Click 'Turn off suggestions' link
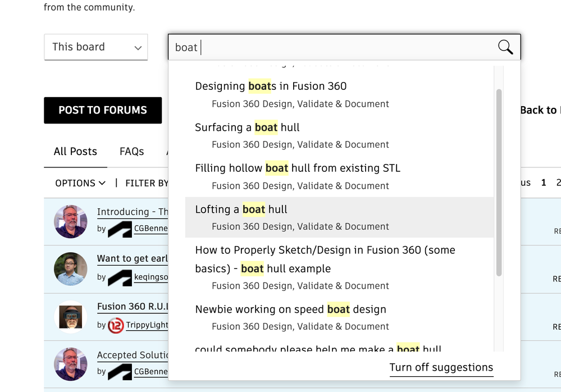The width and height of the screenshot is (561, 392). pos(441,368)
